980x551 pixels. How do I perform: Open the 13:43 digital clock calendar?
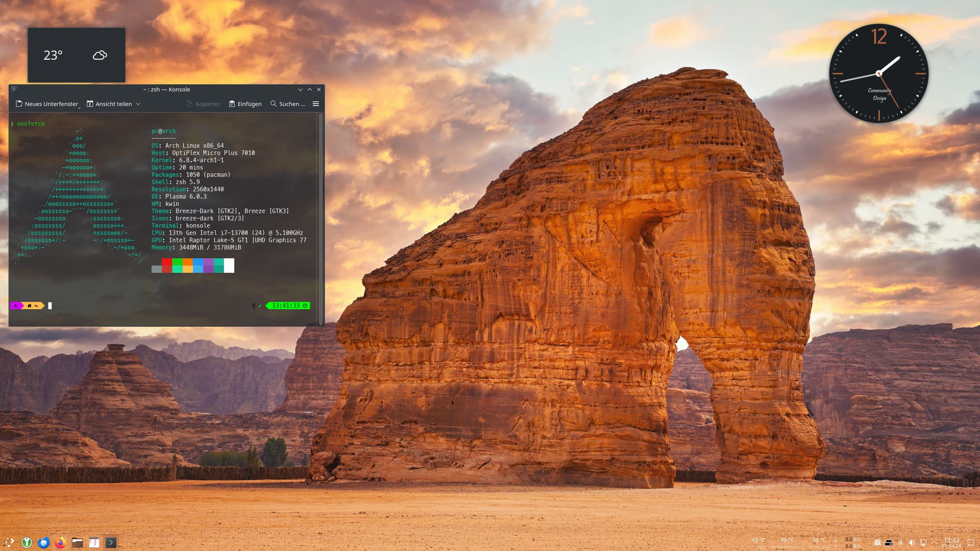tap(951, 543)
